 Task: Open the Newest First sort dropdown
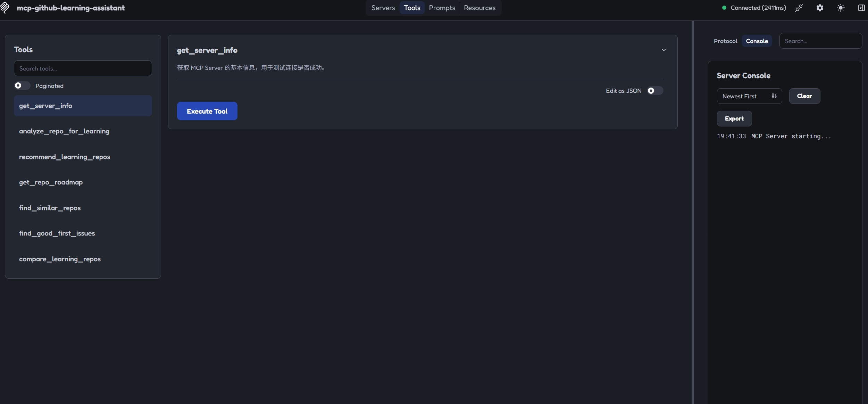click(749, 96)
